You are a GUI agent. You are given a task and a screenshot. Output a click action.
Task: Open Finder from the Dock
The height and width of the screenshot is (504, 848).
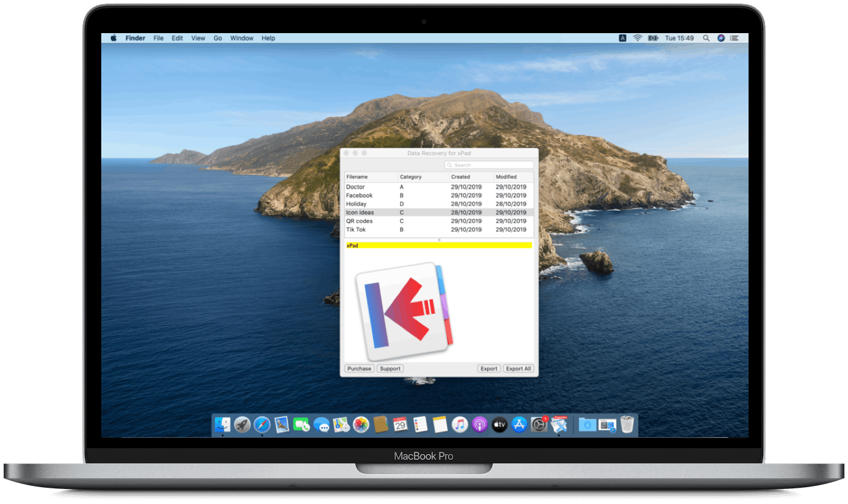pos(223,425)
